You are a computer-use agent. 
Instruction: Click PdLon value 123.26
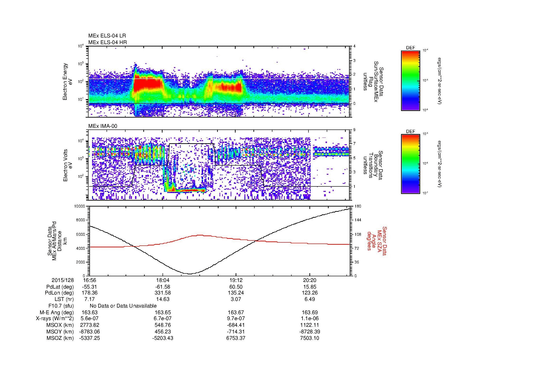pyautogui.click(x=310, y=293)
